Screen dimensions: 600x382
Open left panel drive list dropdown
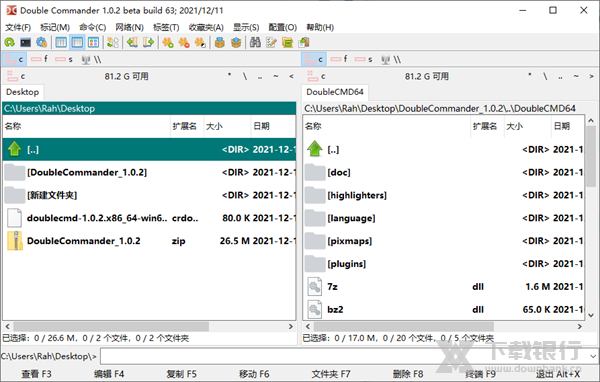[x=16, y=76]
